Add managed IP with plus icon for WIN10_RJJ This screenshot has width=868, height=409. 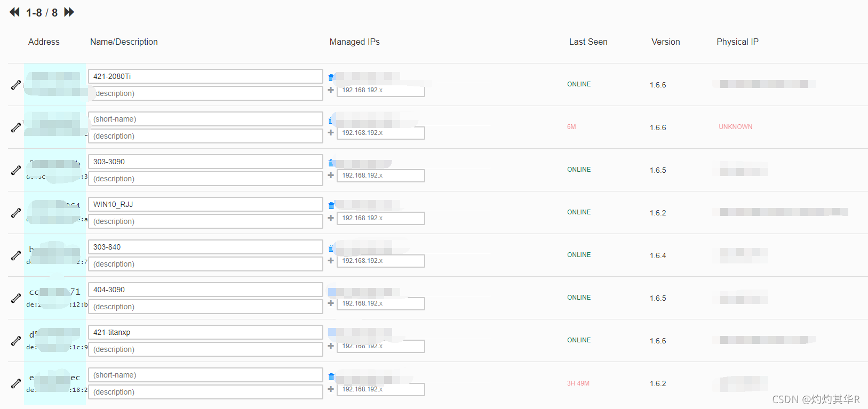click(x=331, y=218)
